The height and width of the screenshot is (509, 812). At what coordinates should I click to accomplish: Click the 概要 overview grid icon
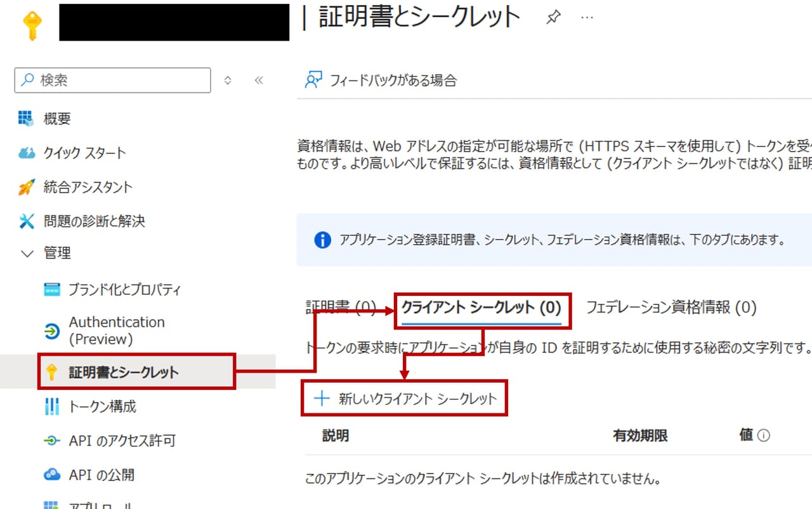pos(26,119)
